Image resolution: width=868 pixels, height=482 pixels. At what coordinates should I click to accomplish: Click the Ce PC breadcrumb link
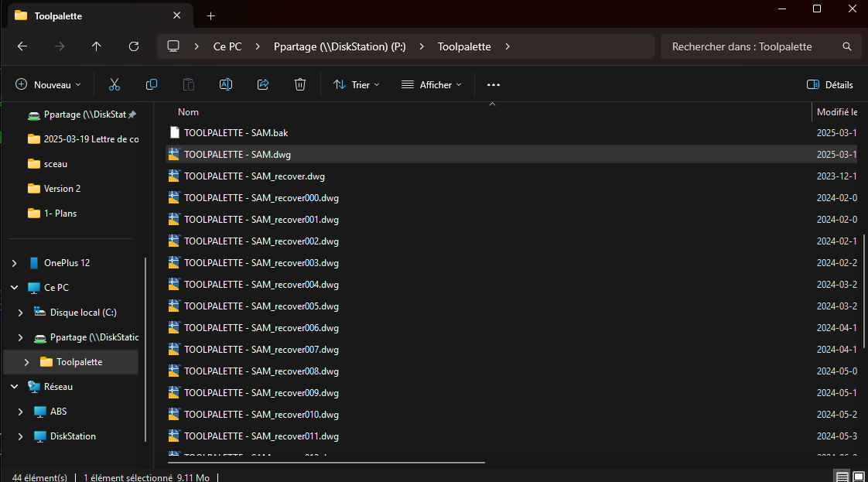[227, 46]
